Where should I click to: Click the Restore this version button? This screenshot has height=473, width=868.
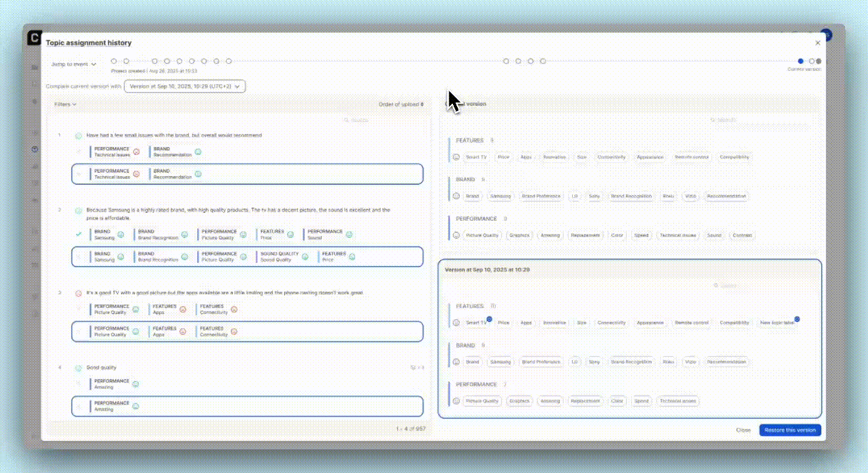tap(790, 430)
